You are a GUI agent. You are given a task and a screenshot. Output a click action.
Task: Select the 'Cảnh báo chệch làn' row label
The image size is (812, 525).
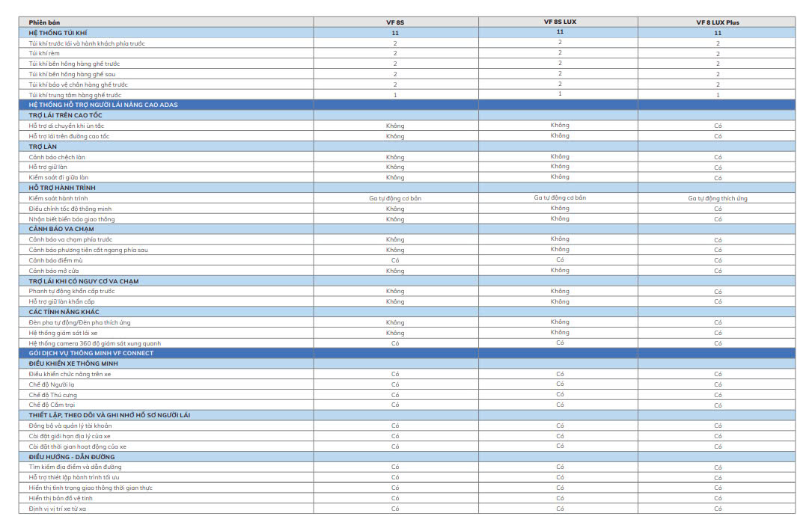[x=57, y=157]
